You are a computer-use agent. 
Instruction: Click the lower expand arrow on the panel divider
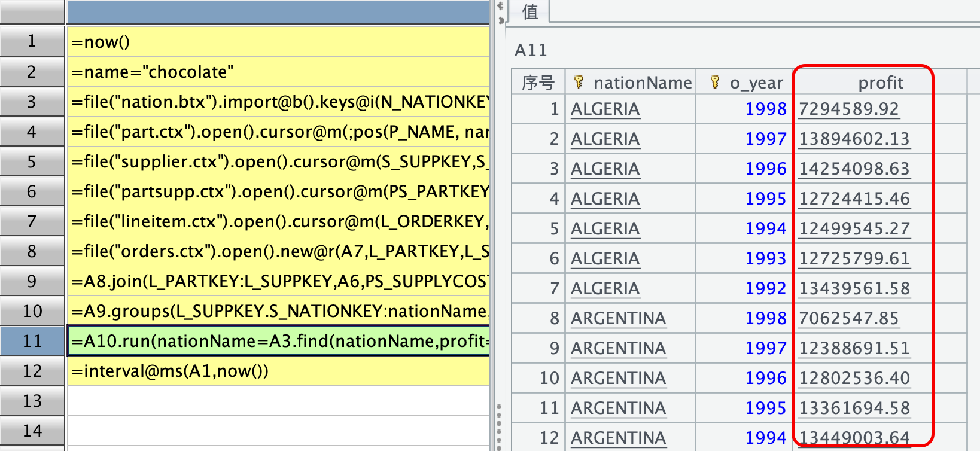(x=500, y=20)
